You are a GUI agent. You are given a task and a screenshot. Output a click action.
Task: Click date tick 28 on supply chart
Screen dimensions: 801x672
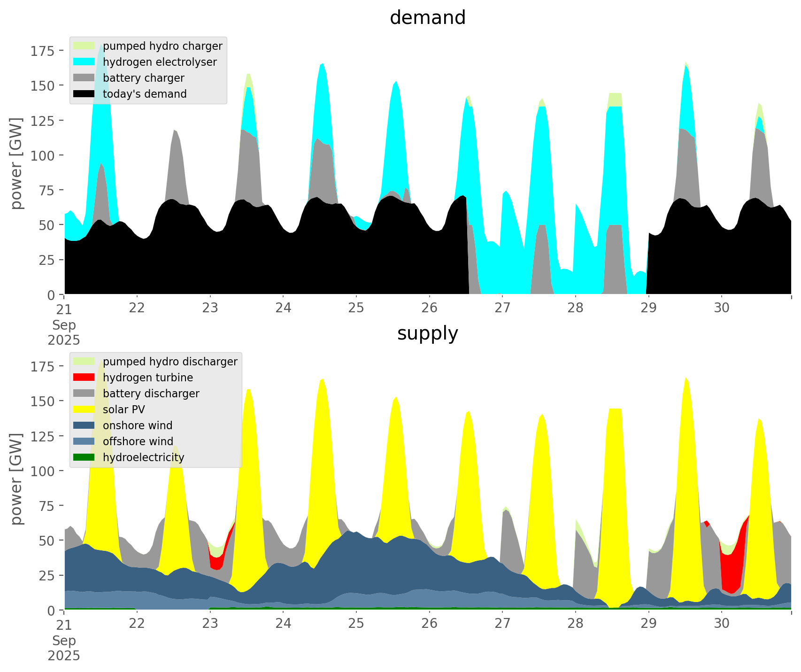(x=575, y=624)
